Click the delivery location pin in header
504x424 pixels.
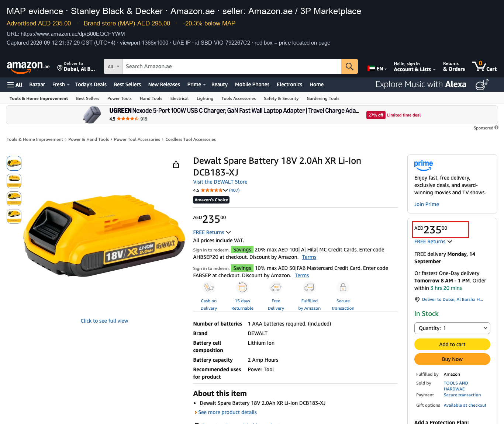pyautogui.click(x=60, y=68)
